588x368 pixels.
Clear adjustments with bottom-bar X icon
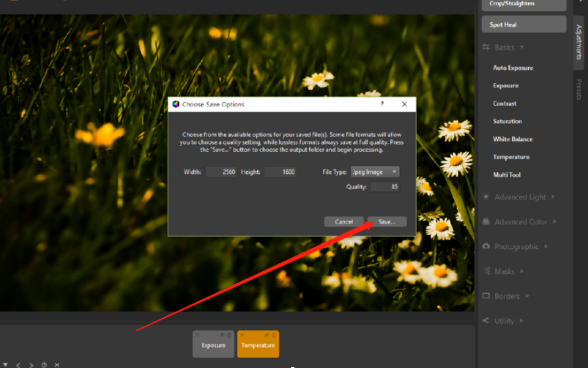tap(57, 365)
